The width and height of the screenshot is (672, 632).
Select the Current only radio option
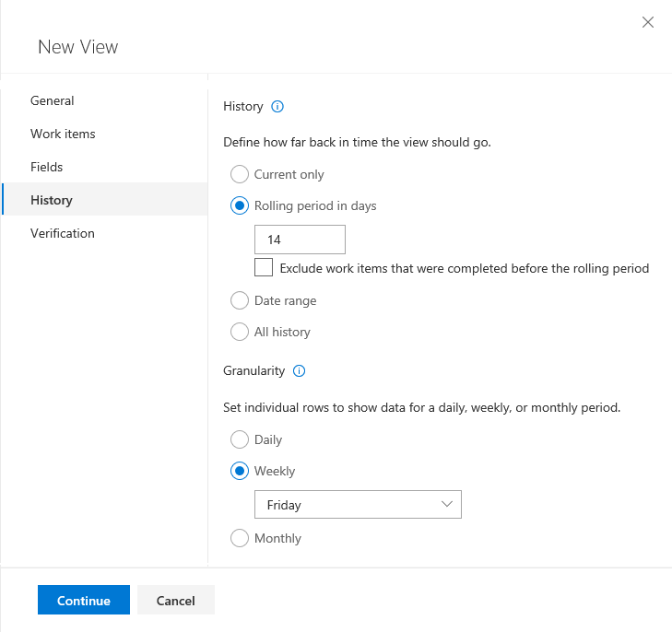pyautogui.click(x=240, y=174)
